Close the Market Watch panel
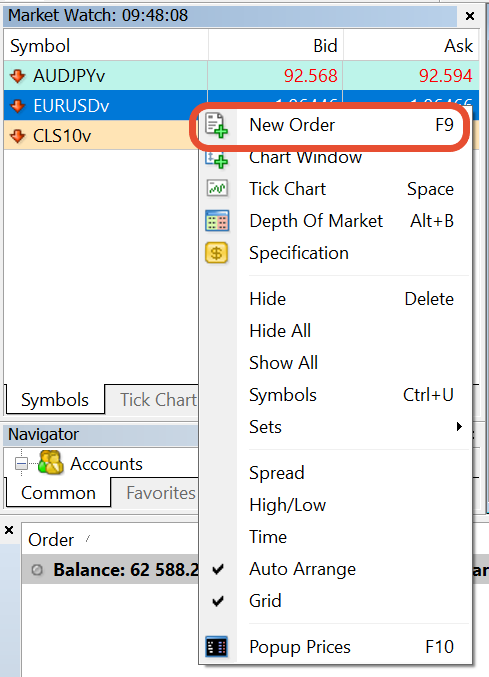This screenshot has width=489, height=677. pyautogui.click(x=470, y=16)
